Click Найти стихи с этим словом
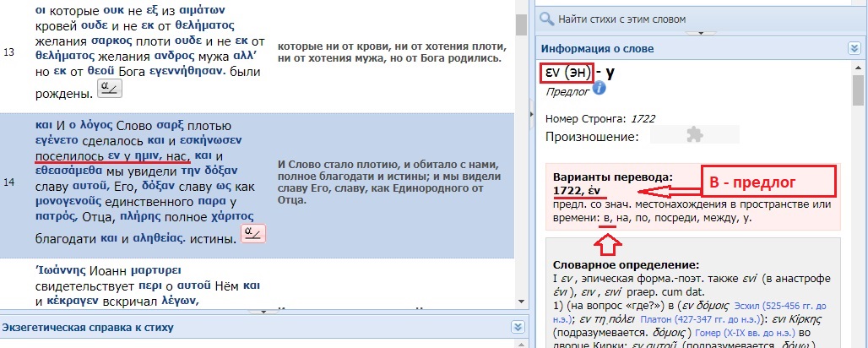The width and height of the screenshot is (868, 348). [x=623, y=18]
